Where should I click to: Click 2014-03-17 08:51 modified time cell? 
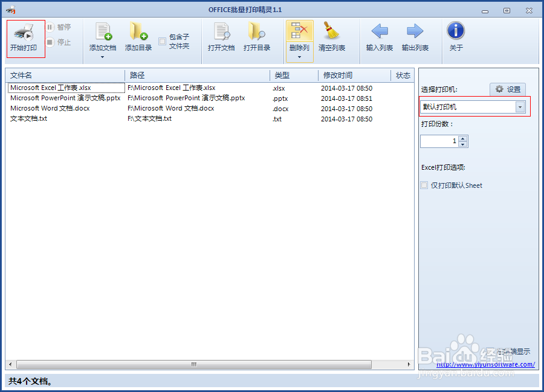point(346,98)
